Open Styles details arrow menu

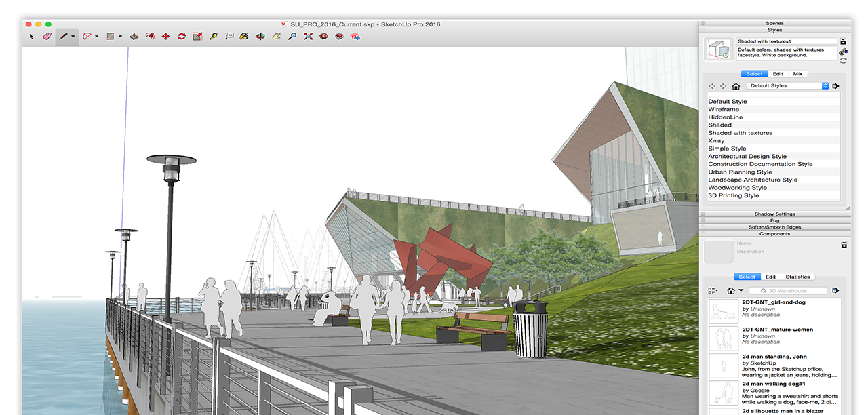[835, 86]
